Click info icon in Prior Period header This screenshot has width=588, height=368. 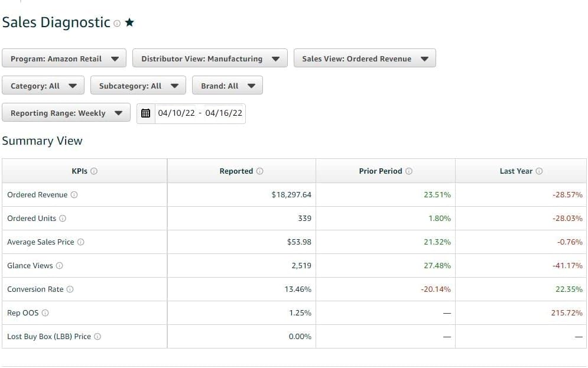[409, 171]
